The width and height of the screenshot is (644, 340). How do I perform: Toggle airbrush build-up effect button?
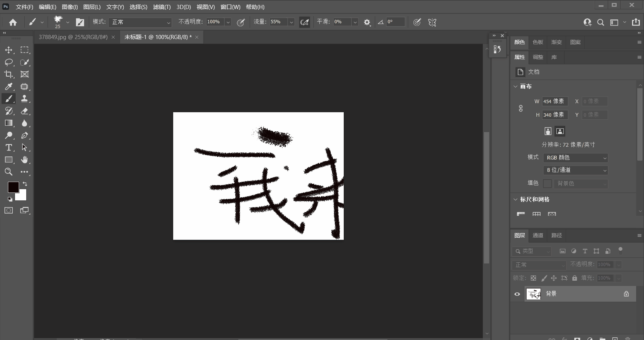pyautogui.click(x=305, y=22)
